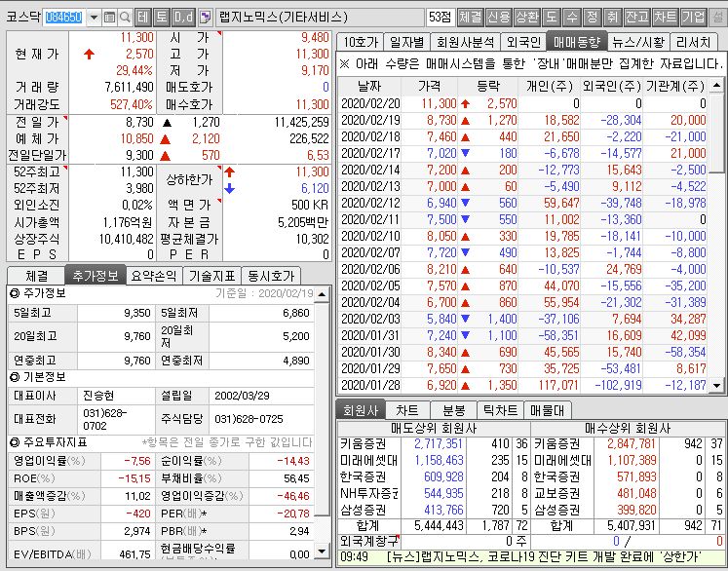Open the 요약손익 tab
Screen dimensions: 728x571
tap(154, 276)
